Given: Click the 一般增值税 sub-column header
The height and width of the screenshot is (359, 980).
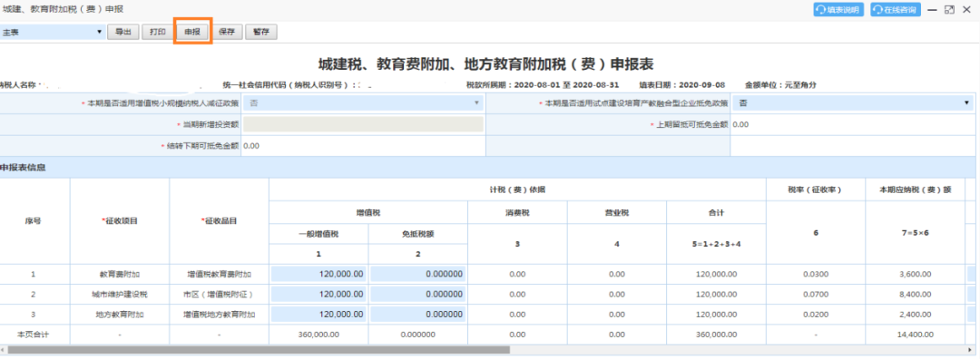Looking at the screenshot, I should [318, 234].
